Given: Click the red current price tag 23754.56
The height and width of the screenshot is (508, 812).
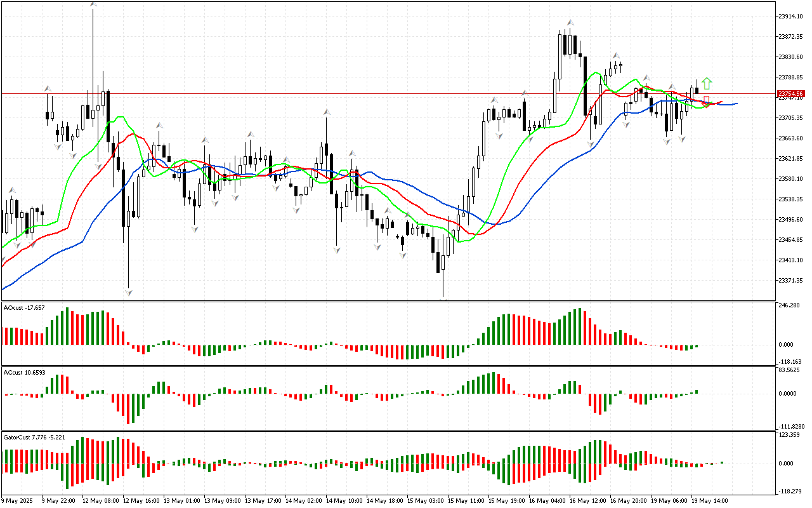Looking at the screenshot, I should pos(790,93).
